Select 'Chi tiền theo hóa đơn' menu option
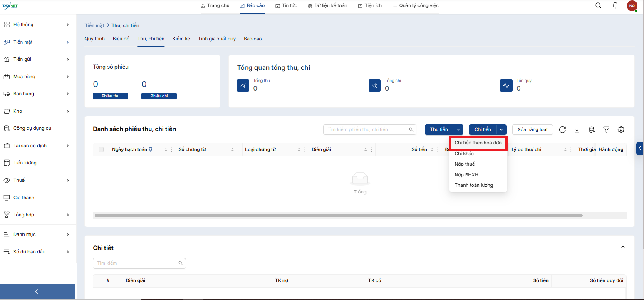Screen dimensions: 644x300 [478, 143]
